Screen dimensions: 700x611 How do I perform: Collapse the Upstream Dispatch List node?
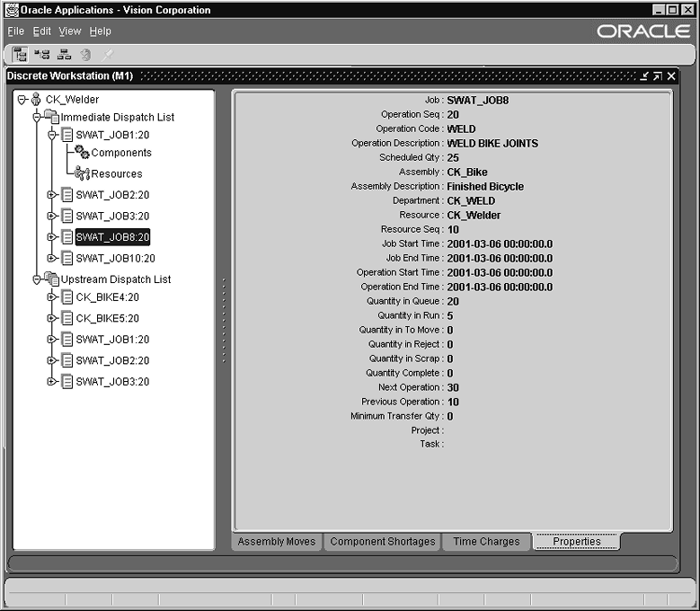click(x=37, y=279)
